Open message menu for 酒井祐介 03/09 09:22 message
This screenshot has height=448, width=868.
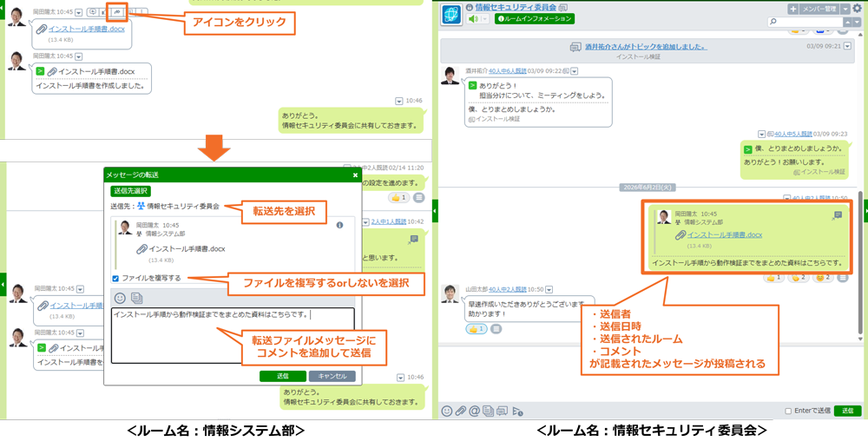[574, 71]
